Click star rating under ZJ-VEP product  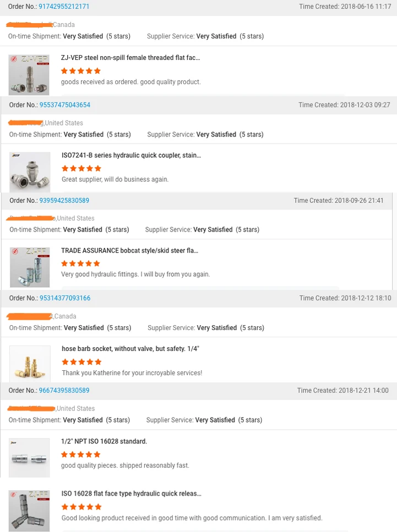click(x=81, y=71)
